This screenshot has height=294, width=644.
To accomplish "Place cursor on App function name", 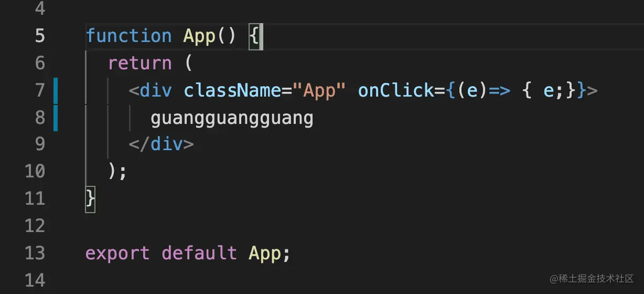I will point(199,37).
